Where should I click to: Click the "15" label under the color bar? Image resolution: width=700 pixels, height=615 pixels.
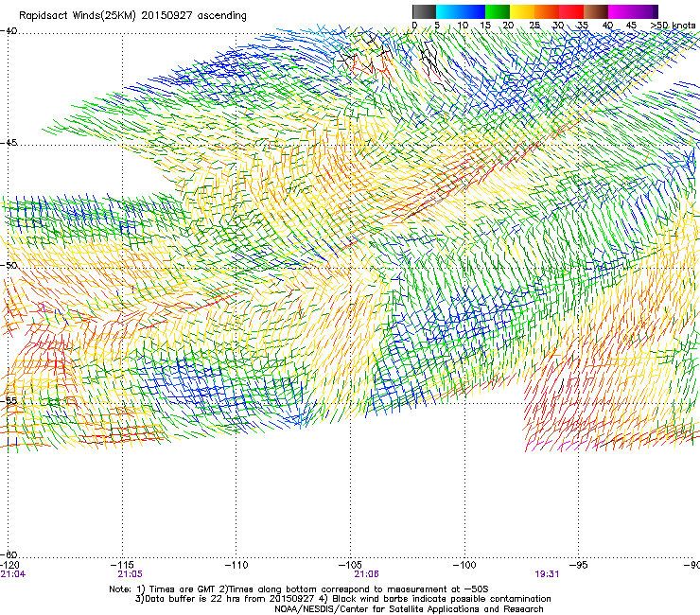click(x=485, y=25)
